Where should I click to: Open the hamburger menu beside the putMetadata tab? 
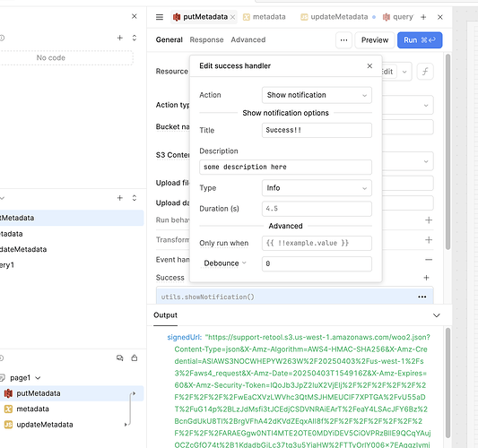160,17
